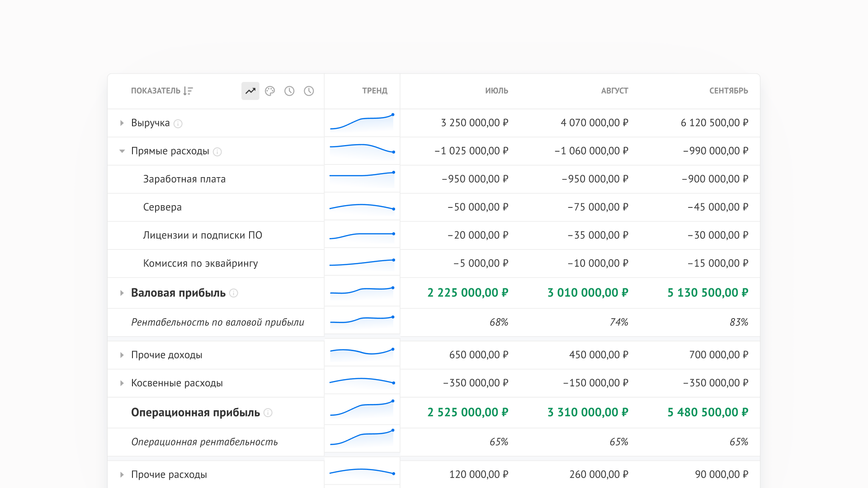868x488 pixels.
Task: Expand the Валовая прибыль row
Action: [122, 293]
